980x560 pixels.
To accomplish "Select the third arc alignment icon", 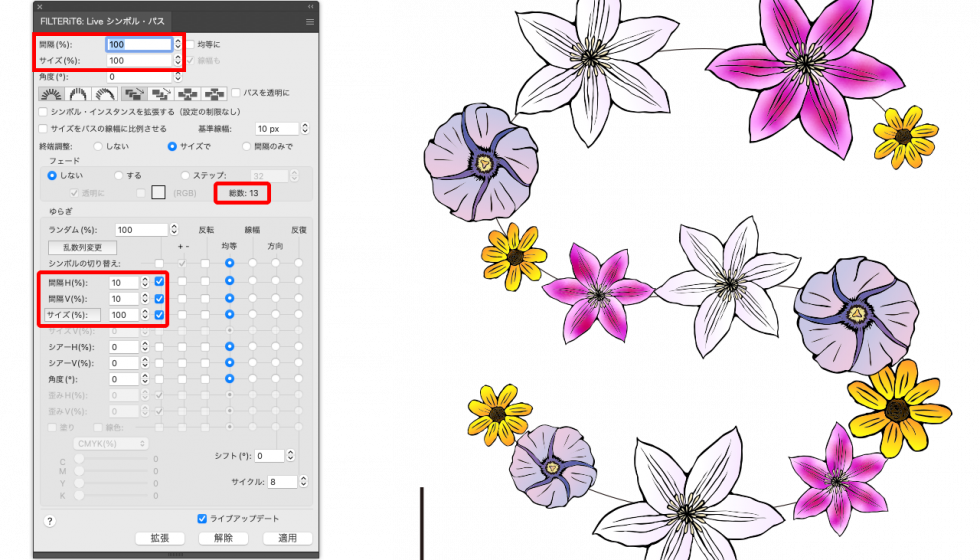I will (104, 94).
